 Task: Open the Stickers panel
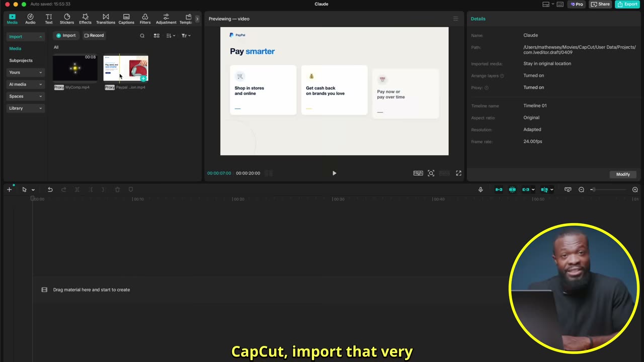[67, 19]
